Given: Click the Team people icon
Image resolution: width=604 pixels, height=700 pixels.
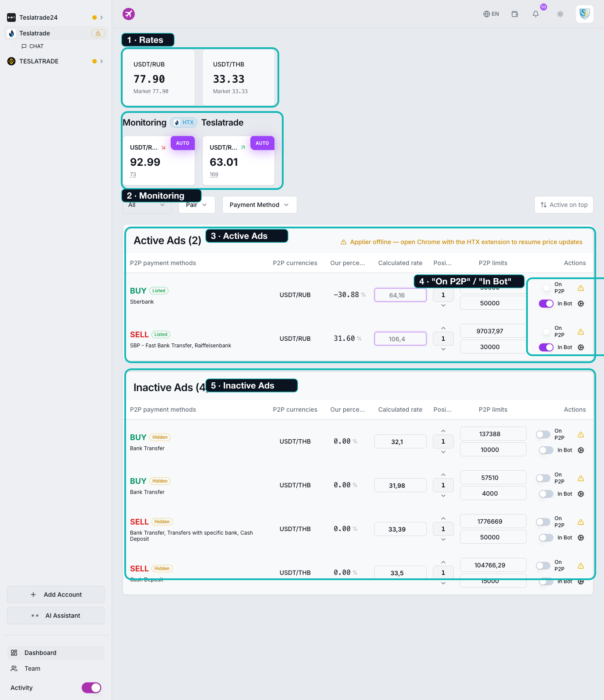Looking at the screenshot, I should click(14, 668).
